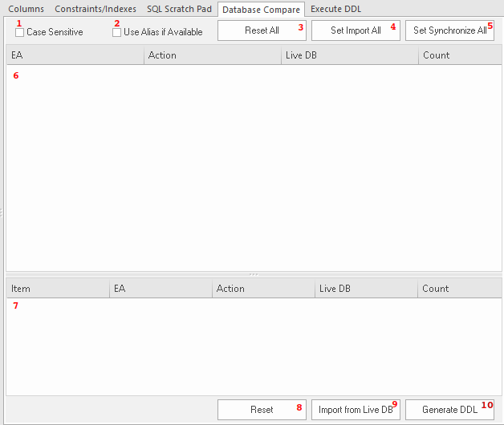
Task: Click the splitter grip between the panes
Action: click(x=254, y=274)
